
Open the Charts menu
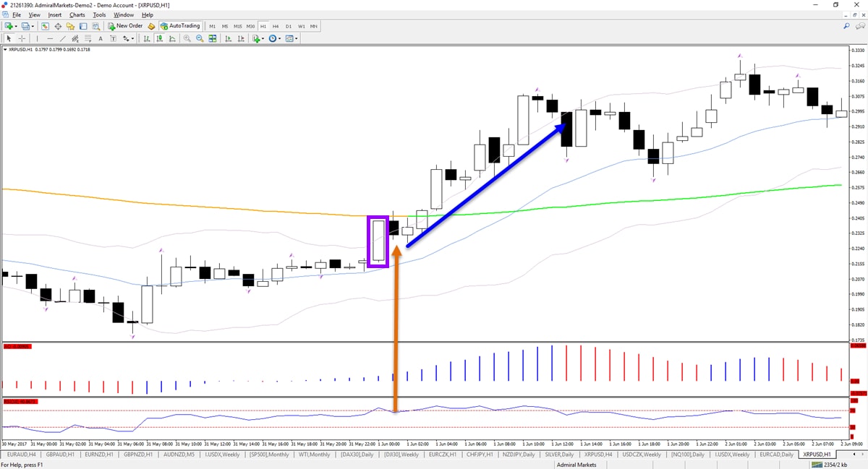click(77, 14)
